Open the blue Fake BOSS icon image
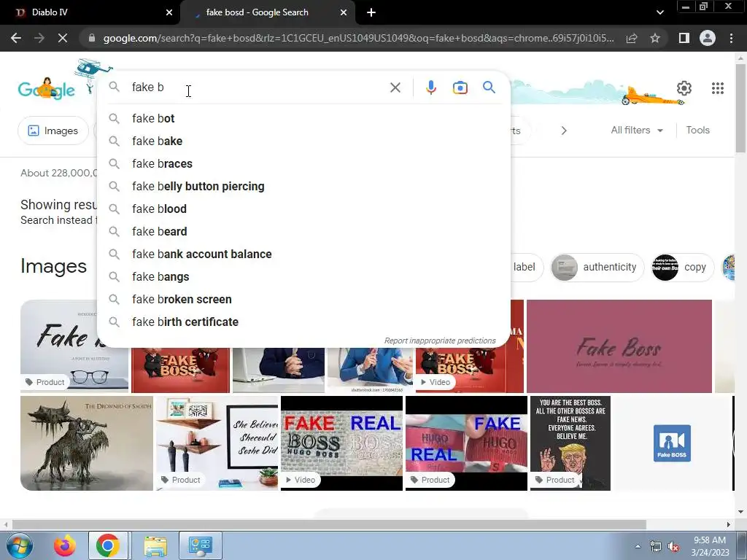This screenshot has height=560, width=747. (672, 443)
